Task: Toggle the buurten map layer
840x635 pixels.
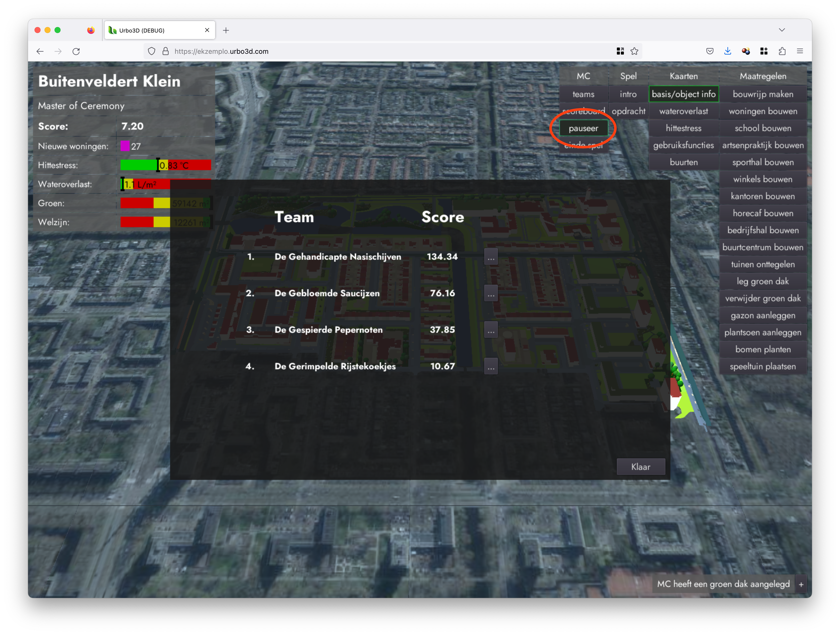Action: pyautogui.click(x=684, y=162)
